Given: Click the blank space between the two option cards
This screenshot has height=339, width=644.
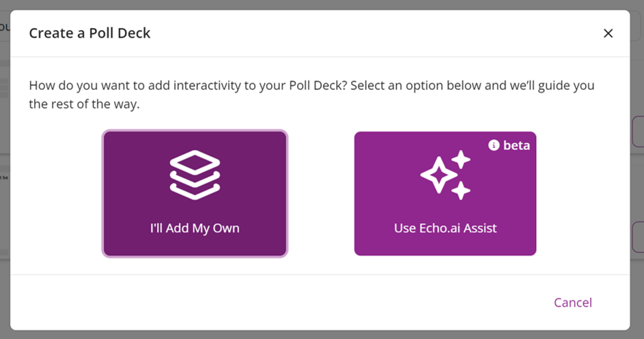Looking at the screenshot, I should 321,194.
